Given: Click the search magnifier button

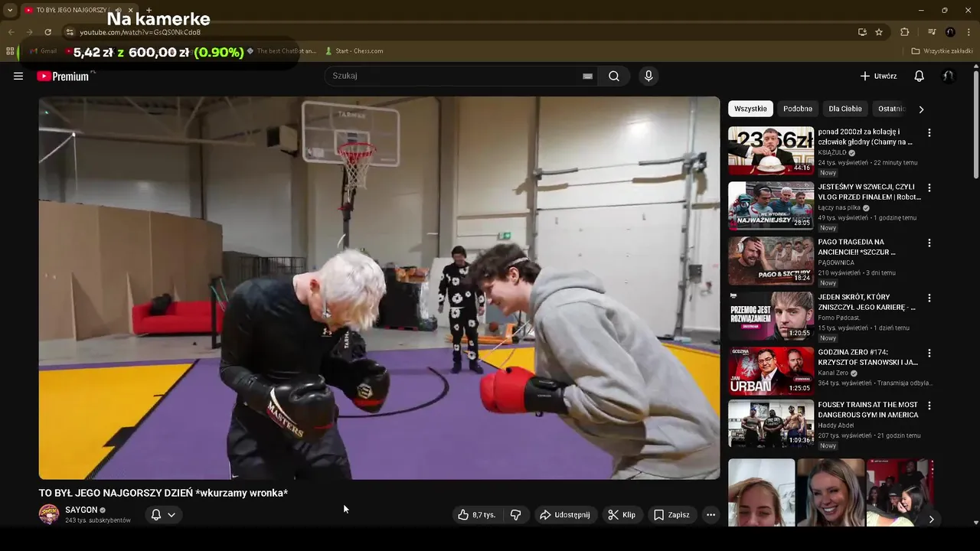Looking at the screenshot, I should click(614, 76).
